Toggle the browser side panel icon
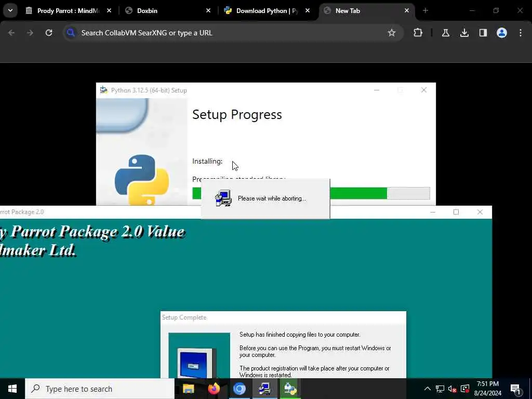This screenshot has height=399, width=532. (x=483, y=33)
